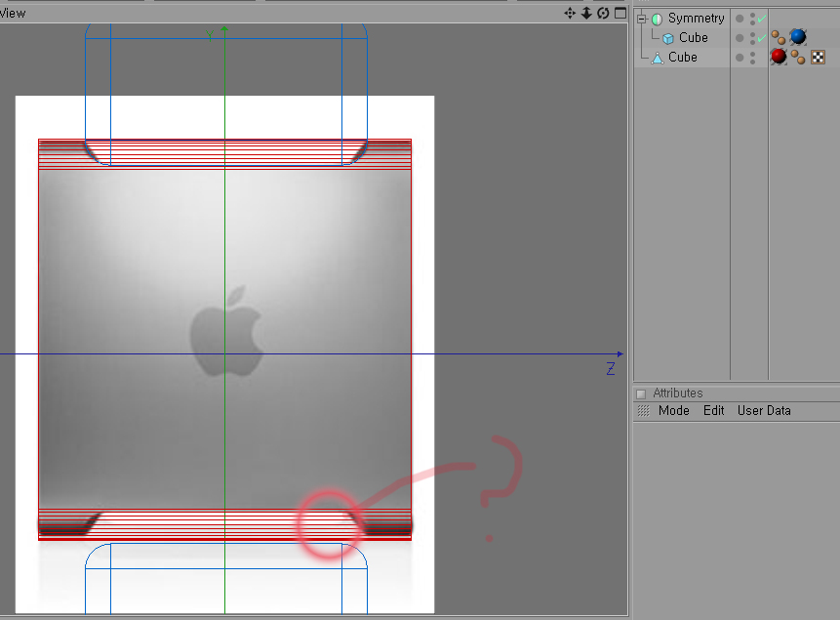Click the Attributes menu grip icon

(643, 411)
